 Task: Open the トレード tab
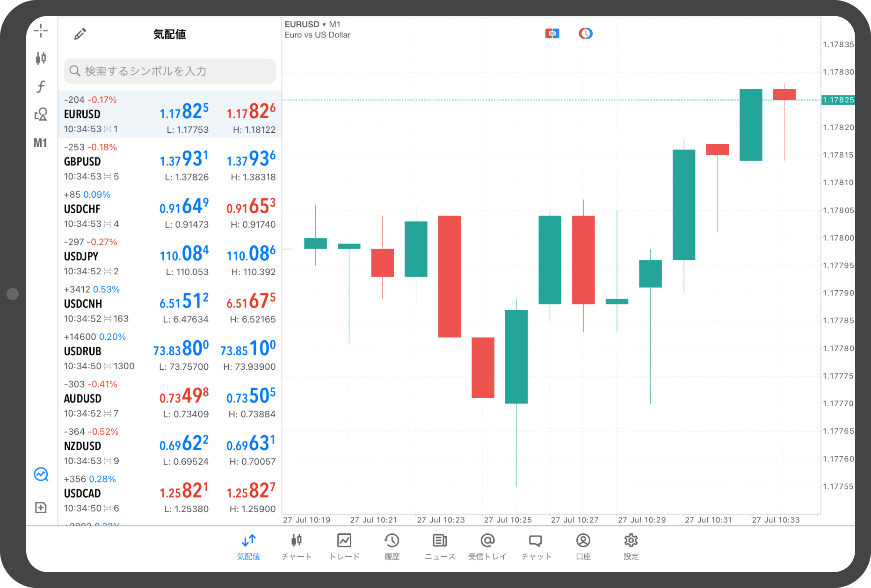coord(344,546)
